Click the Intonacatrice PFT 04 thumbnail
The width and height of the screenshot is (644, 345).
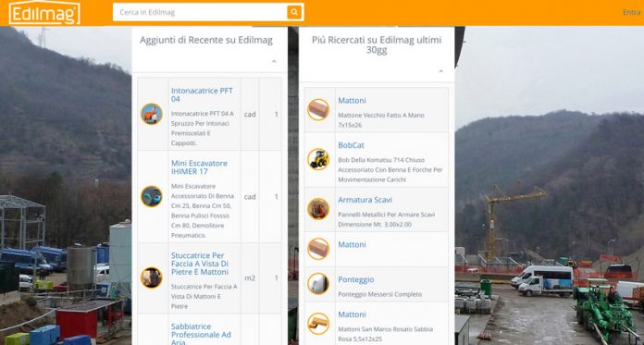click(152, 114)
